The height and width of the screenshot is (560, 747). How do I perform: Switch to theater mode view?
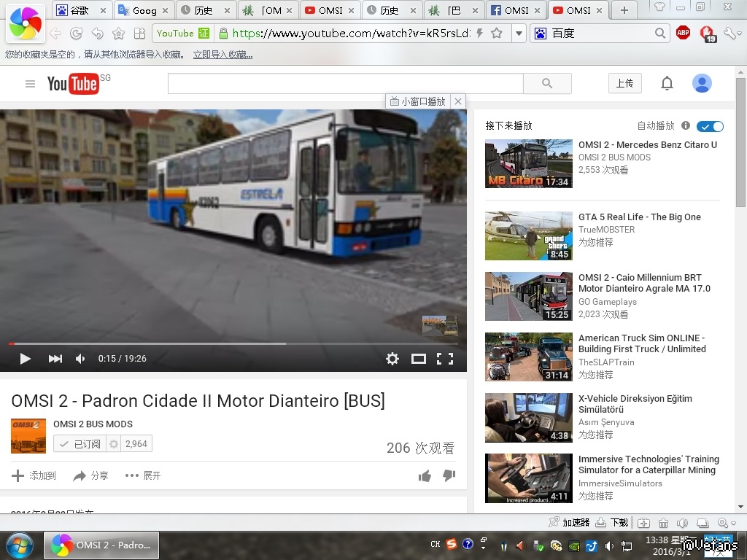click(418, 359)
